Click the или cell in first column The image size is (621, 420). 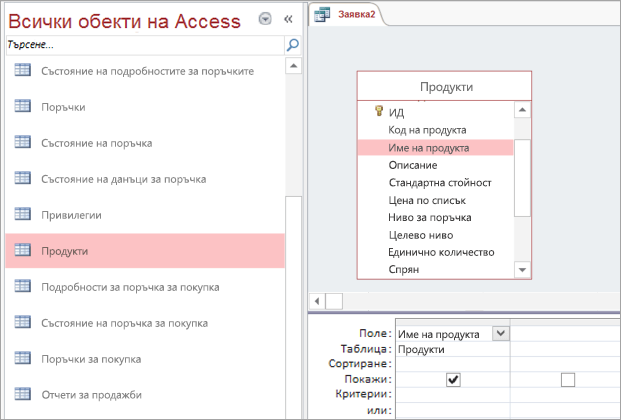coord(453,410)
